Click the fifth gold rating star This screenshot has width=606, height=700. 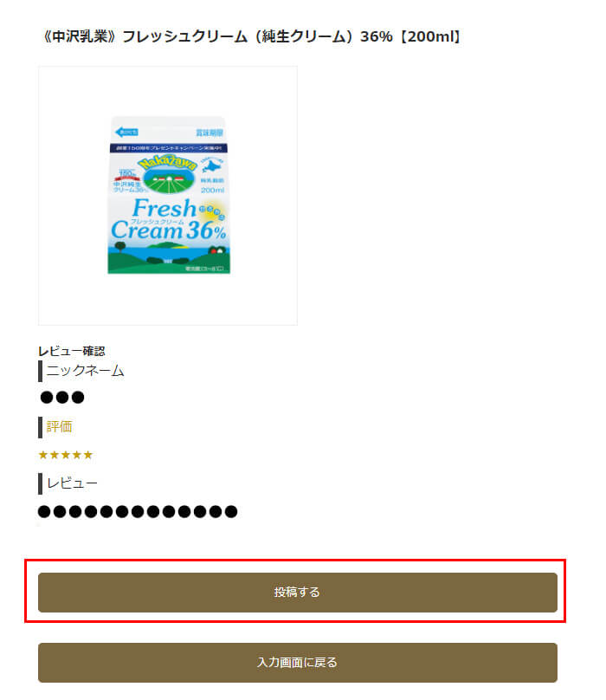tap(88, 455)
